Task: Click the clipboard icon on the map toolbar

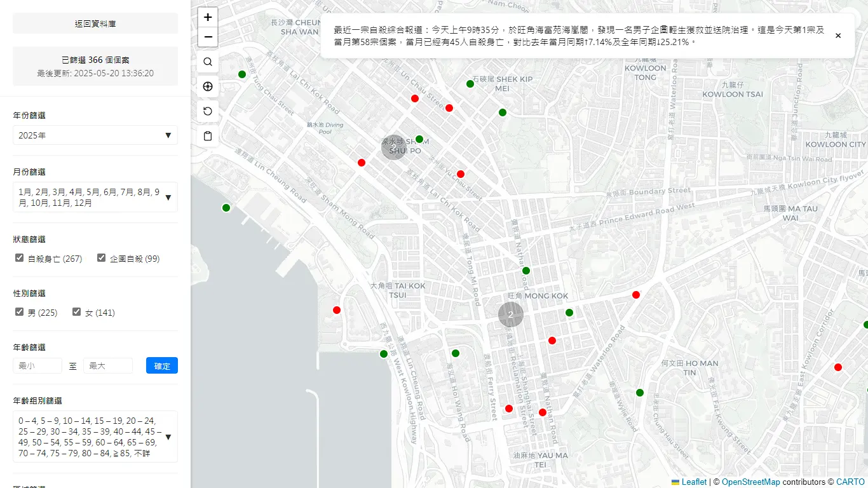Action: tap(208, 136)
